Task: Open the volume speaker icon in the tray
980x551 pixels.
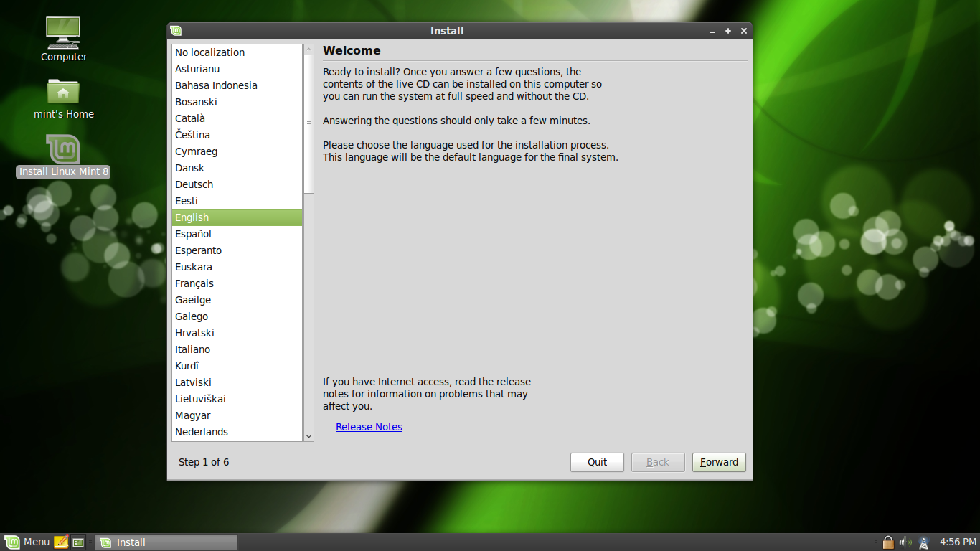Action: [x=905, y=542]
